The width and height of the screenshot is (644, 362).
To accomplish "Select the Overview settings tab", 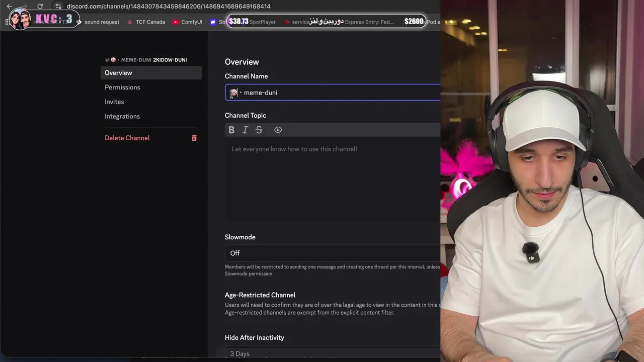I will coord(151,73).
